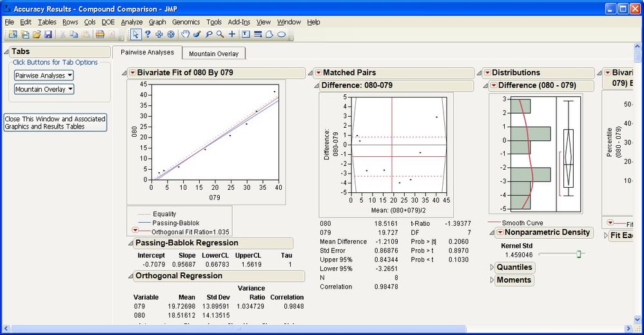
Task: Open the DOE menu
Action: tap(108, 22)
